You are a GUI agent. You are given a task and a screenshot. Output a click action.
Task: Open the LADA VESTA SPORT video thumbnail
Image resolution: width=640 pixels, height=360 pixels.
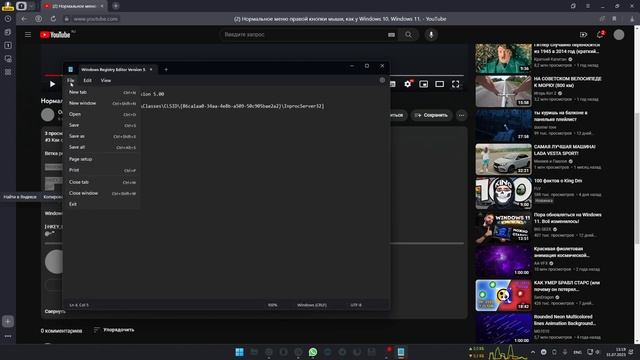tap(503, 159)
